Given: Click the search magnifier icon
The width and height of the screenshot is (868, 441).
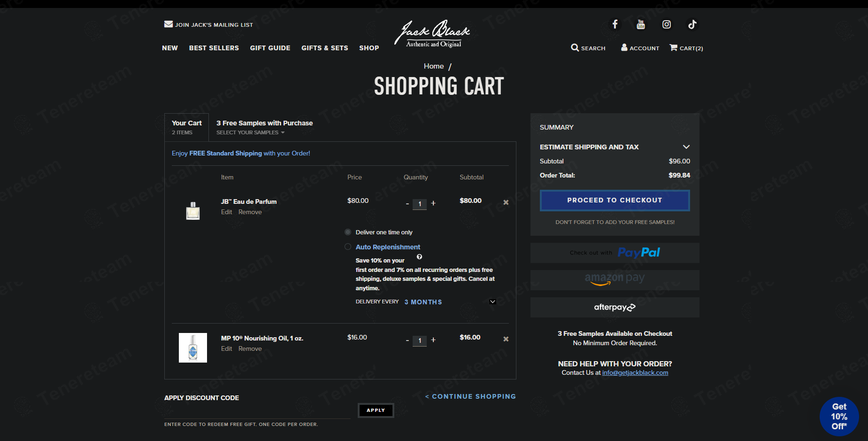Looking at the screenshot, I should pos(575,47).
